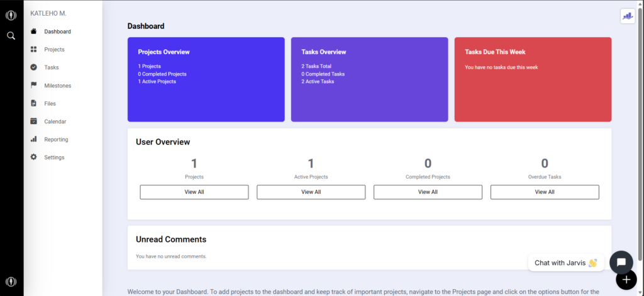Screen dimensions: 644x296
Task: Click View All under Completed Projects
Action: [x=428, y=192]
